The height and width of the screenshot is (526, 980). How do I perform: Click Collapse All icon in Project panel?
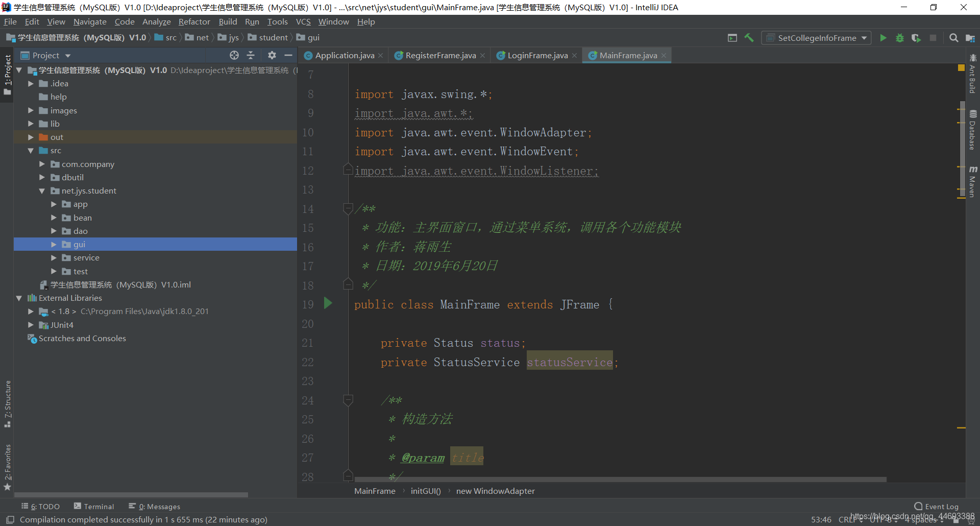tap(251, 55)
